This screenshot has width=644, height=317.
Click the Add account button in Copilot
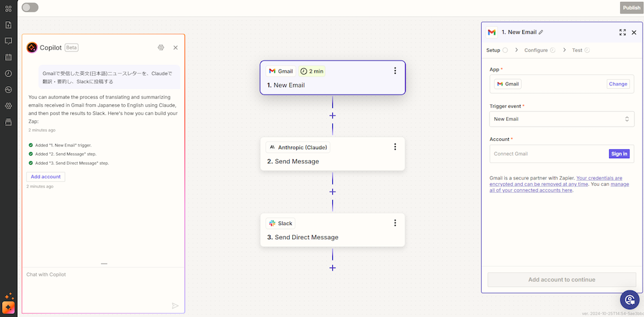pyautogui.click(x=46, y=177)
